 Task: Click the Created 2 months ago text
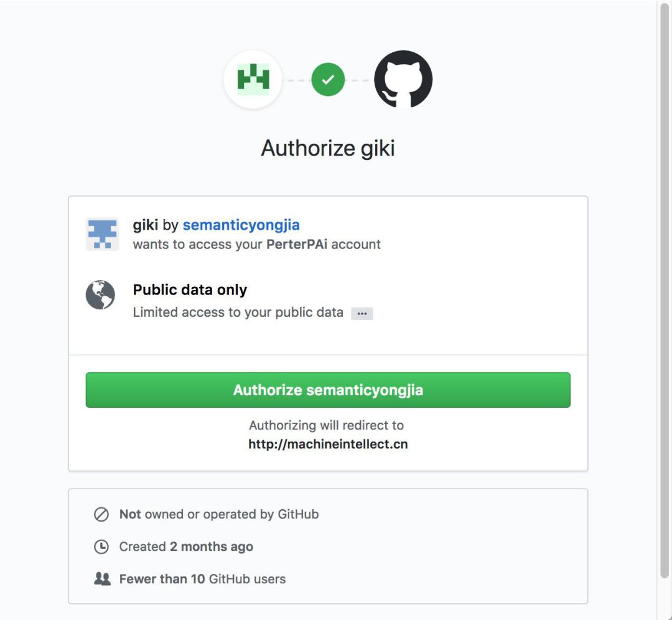coord(186,547)
